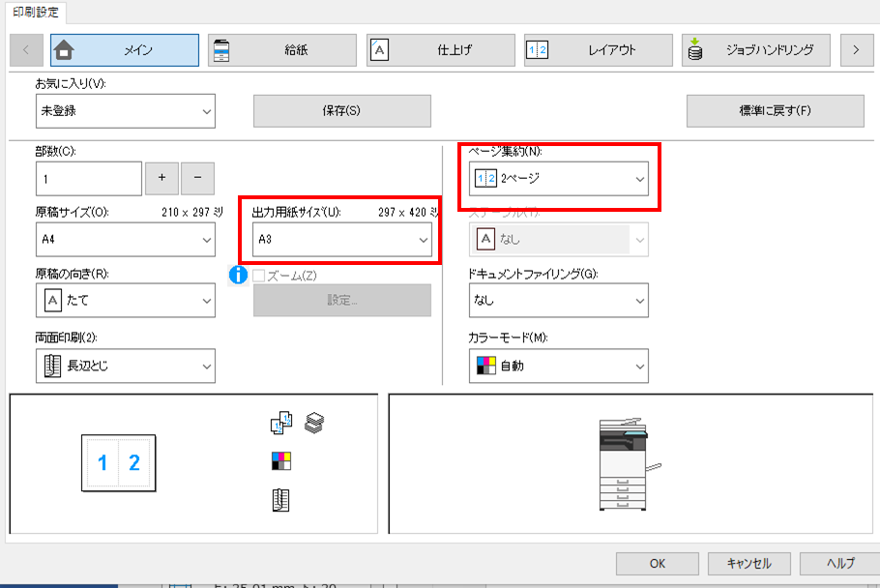880x588 pixels.
Task: Click the 標準に戻す button
Action: coord(775,111)
